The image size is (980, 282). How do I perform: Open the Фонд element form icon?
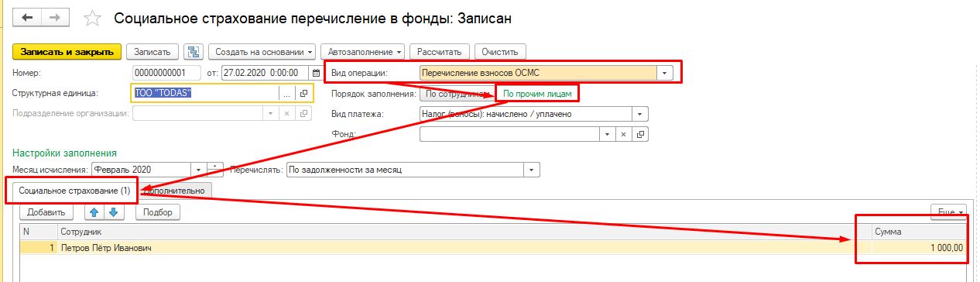click(x=641, y=134)
